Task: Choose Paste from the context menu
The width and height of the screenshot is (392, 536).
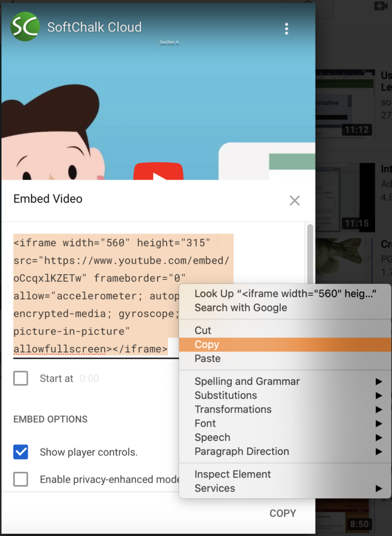Action: 285,359
